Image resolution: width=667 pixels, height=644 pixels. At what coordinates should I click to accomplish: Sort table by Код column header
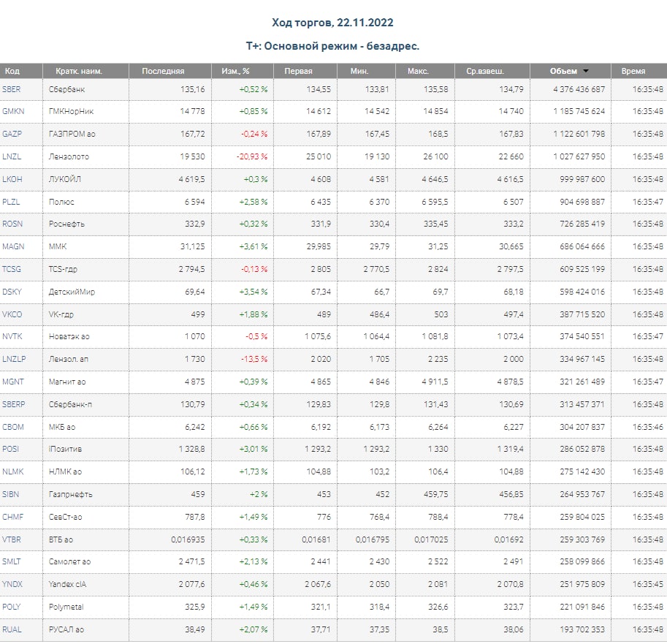[x=12, y=71]
